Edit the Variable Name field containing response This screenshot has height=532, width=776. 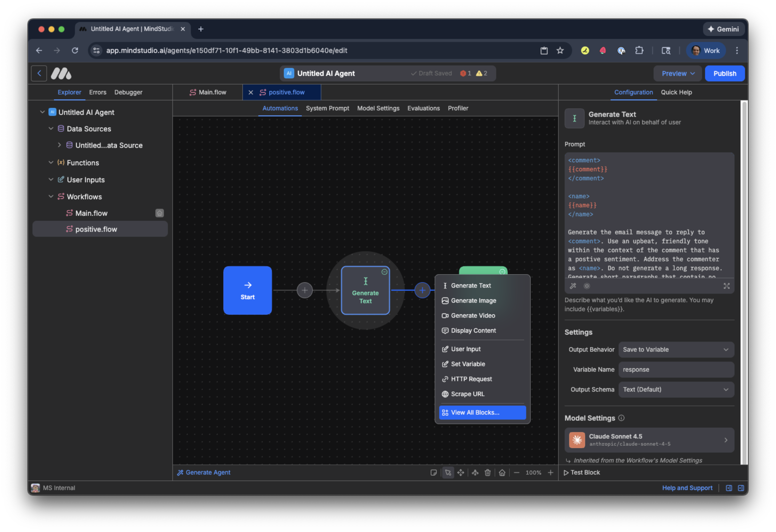(x=676, y=369)
